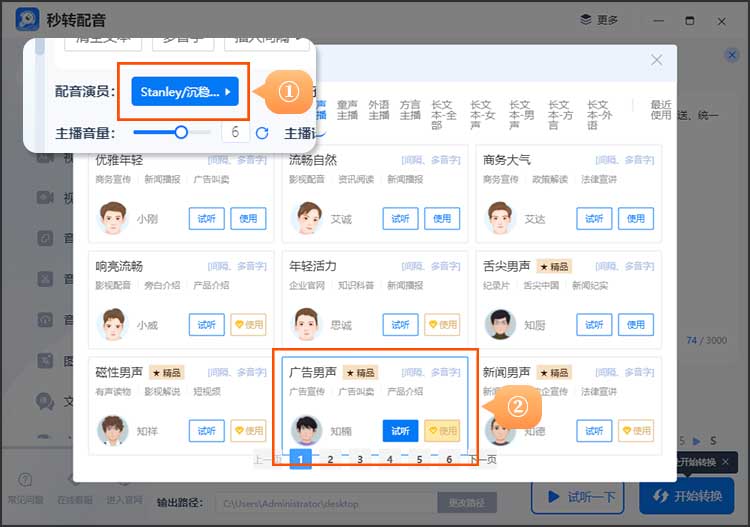Image resolution: width=750 pixels, height=527 pixels.
Task: Click 间隔、多音字 link on 年轻活力 card
Action: click(x=430, y=266)
